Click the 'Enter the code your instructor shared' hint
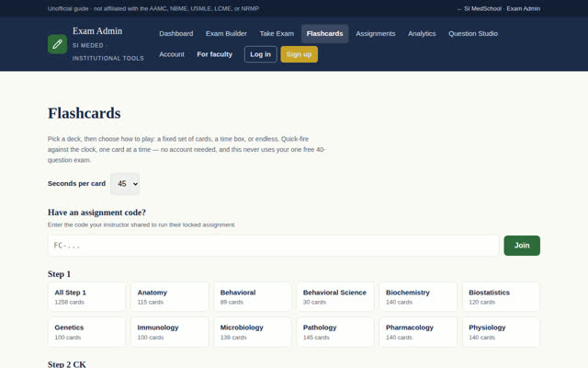Viewport: 588px width, 368px height. coord(141,224)
